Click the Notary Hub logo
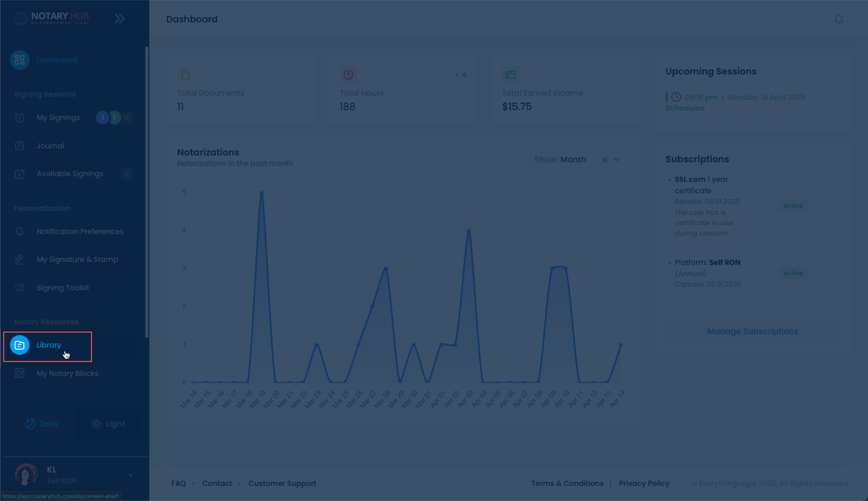 (x=52, y=18)
